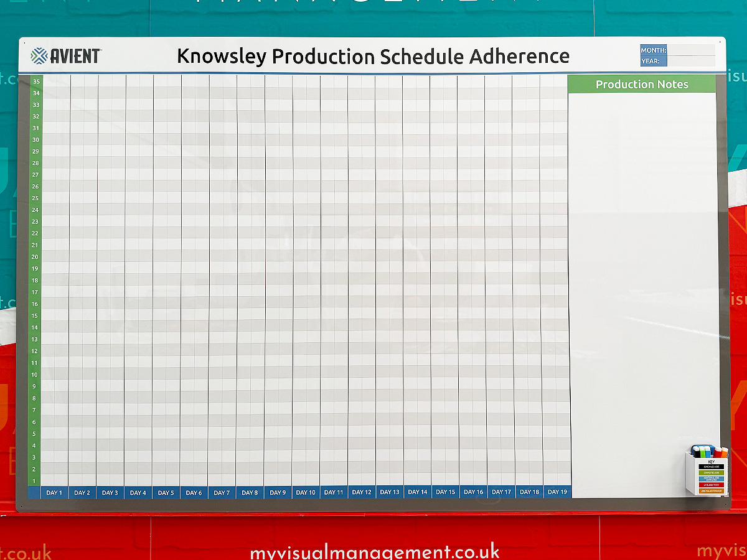
Task: Click row number 20 label
Action: pyautogui.click(x=35, y=256)
